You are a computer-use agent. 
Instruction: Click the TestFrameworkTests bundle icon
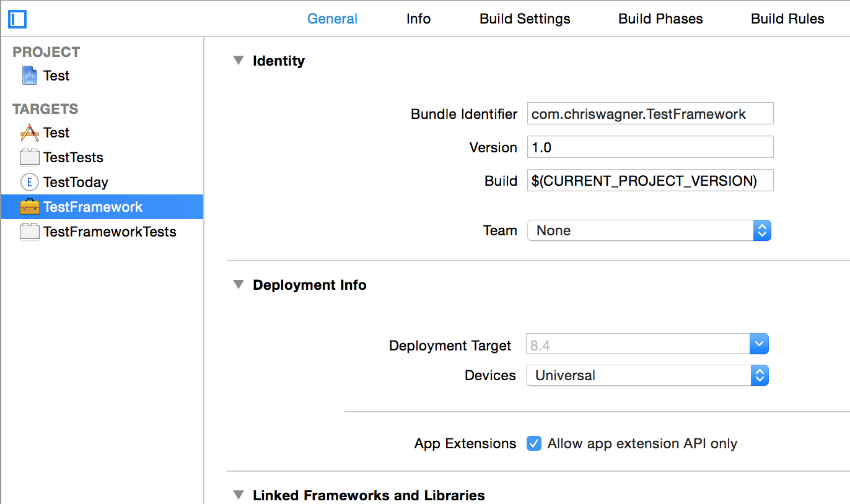pyautogui.click(x=29, y=232)
